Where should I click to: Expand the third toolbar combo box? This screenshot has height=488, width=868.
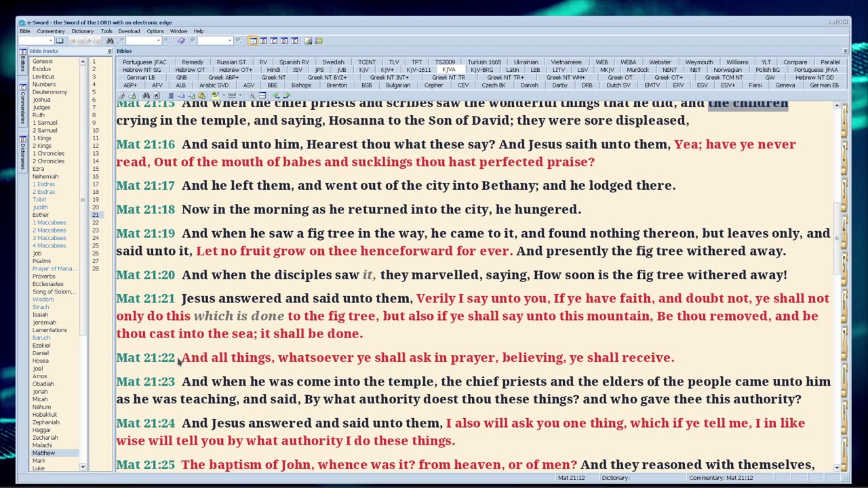(230, 41)
